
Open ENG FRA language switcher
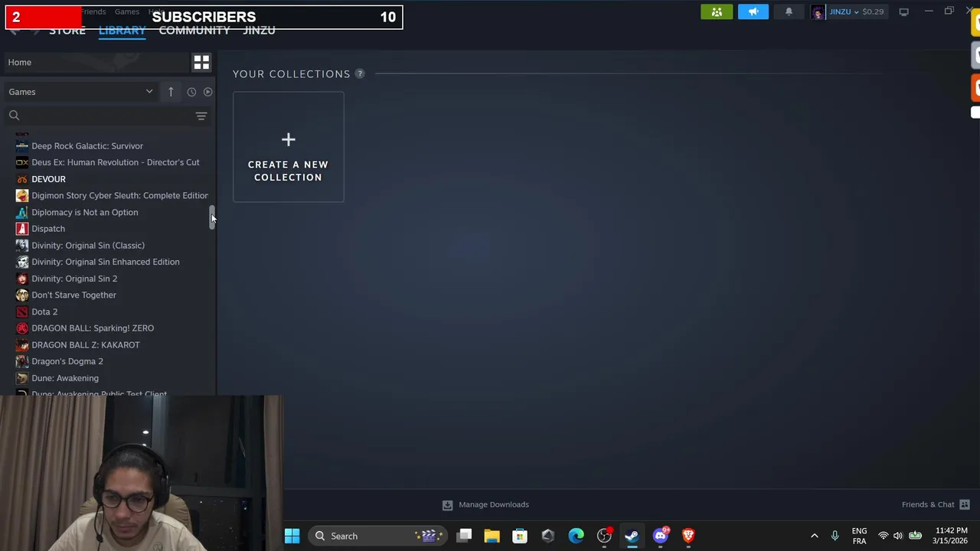point(859,536)
